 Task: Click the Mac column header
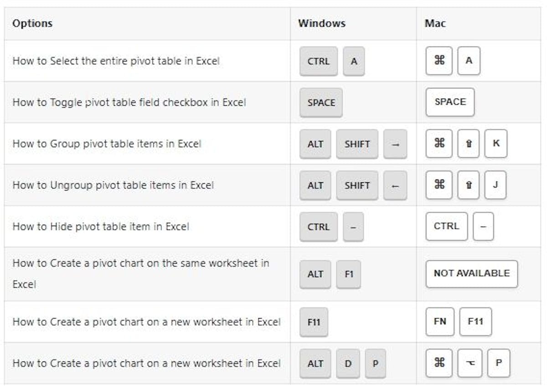(435, 23)
